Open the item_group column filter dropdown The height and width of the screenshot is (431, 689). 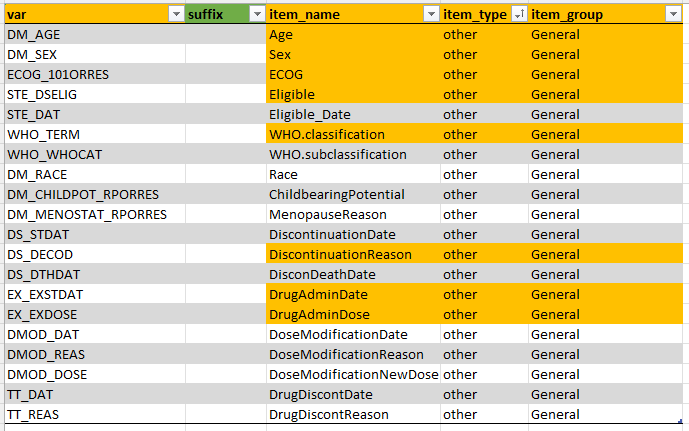point(673,14)
